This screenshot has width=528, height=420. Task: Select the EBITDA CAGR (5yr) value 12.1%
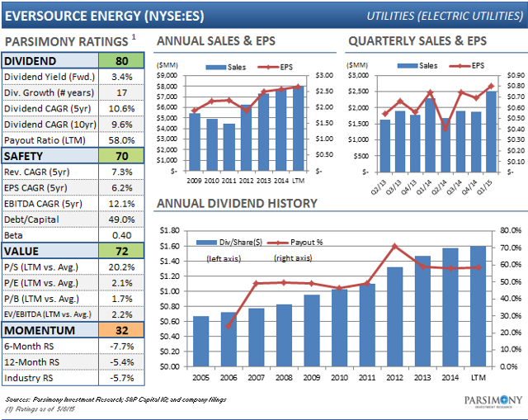[x=121, y=204]
